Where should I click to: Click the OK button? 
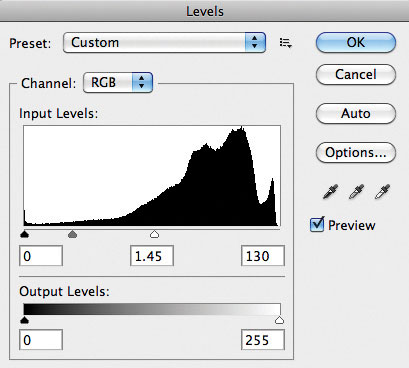(356, 42)
